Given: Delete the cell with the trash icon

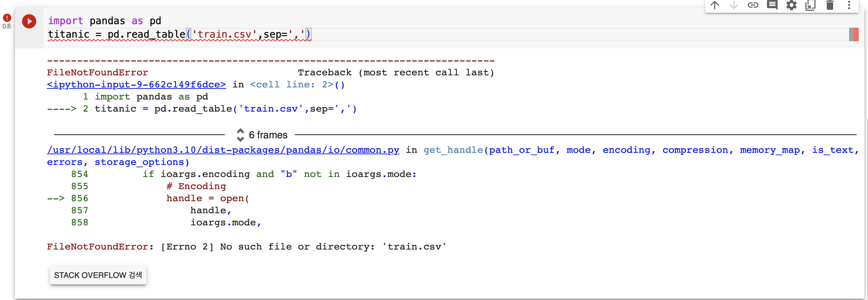Looking at the screenshot, I should [830, 5].
